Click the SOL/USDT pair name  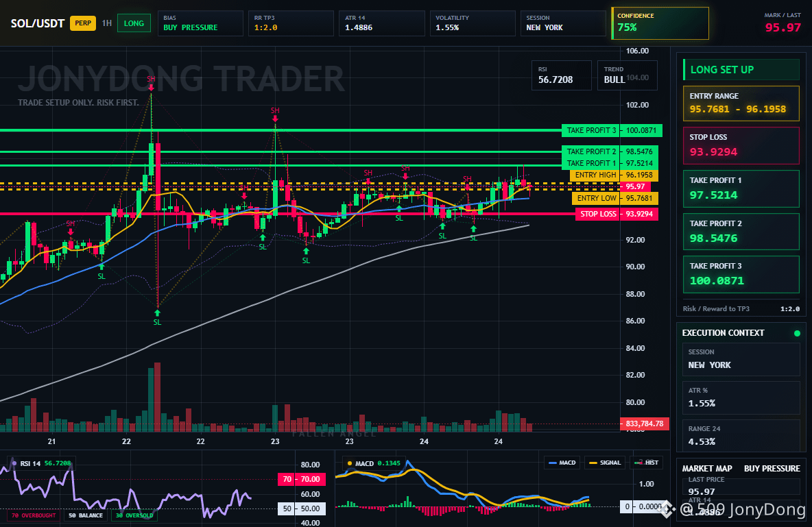tap(37, 23)
